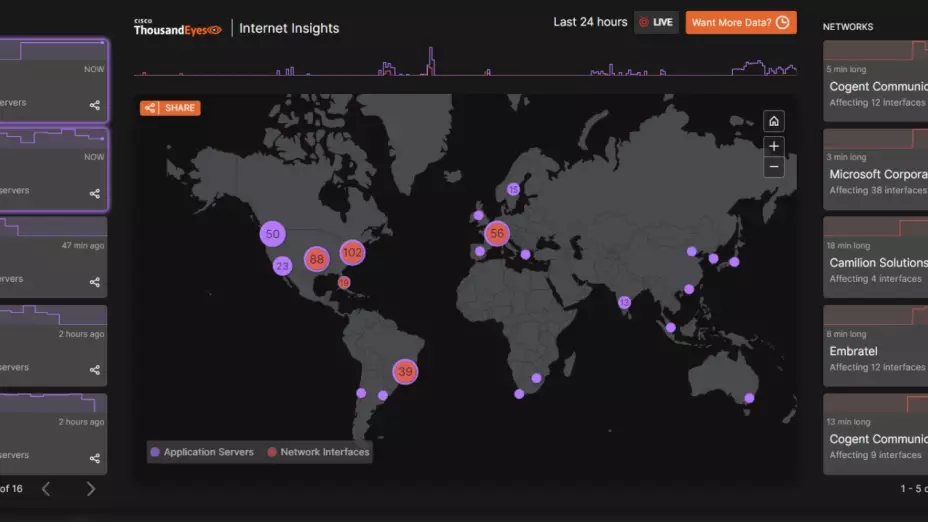The width and height of the screenshot is (928, 522).
Task: Click the NETWORKS panel heading
Action: pos(848,27)
